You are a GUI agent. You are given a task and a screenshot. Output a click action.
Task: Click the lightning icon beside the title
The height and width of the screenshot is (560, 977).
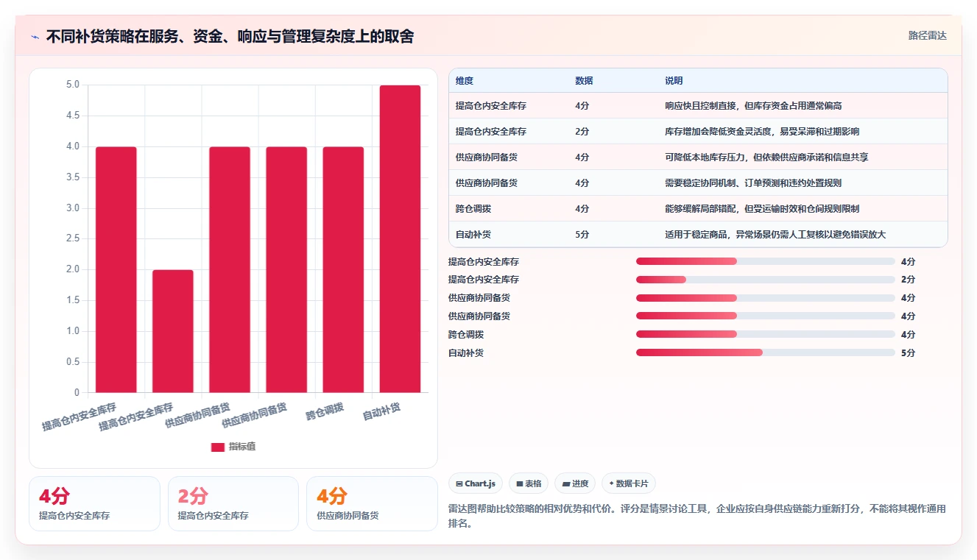35,37
